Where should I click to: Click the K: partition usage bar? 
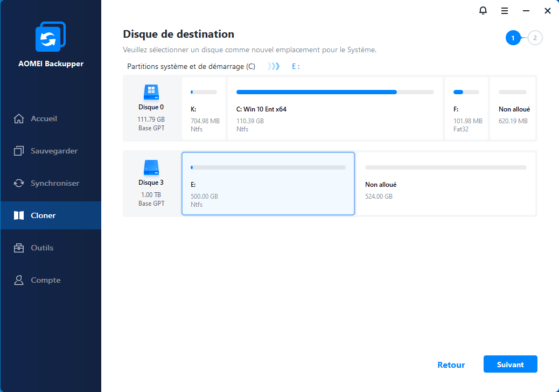click(204, 92)
